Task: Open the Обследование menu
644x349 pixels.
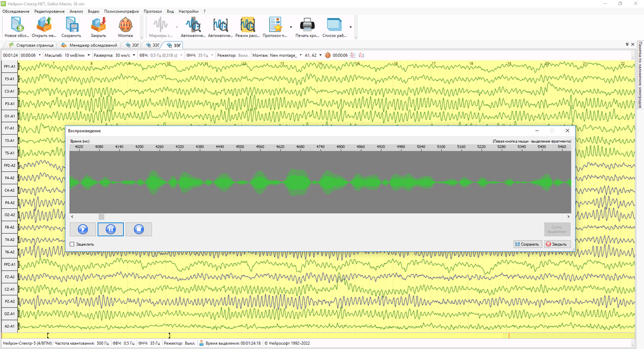Action: point(16,11)
